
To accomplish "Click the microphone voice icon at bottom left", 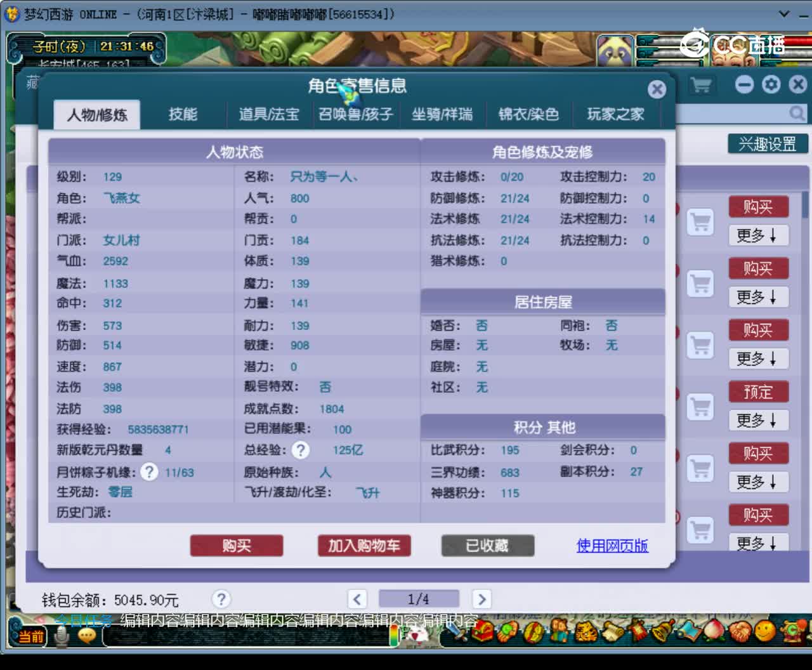I will pos(62,636).
